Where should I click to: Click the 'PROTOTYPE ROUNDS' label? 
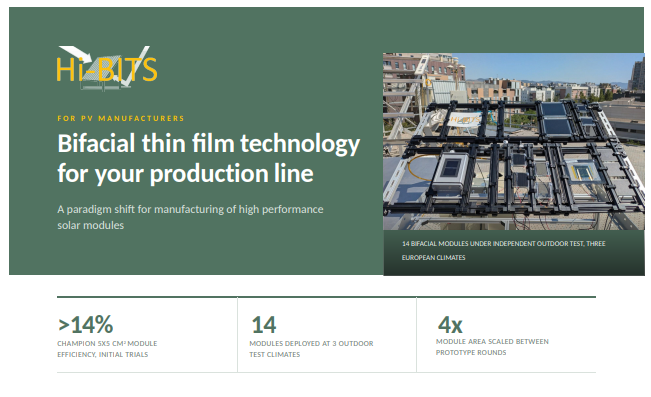[x=471, y=352]
